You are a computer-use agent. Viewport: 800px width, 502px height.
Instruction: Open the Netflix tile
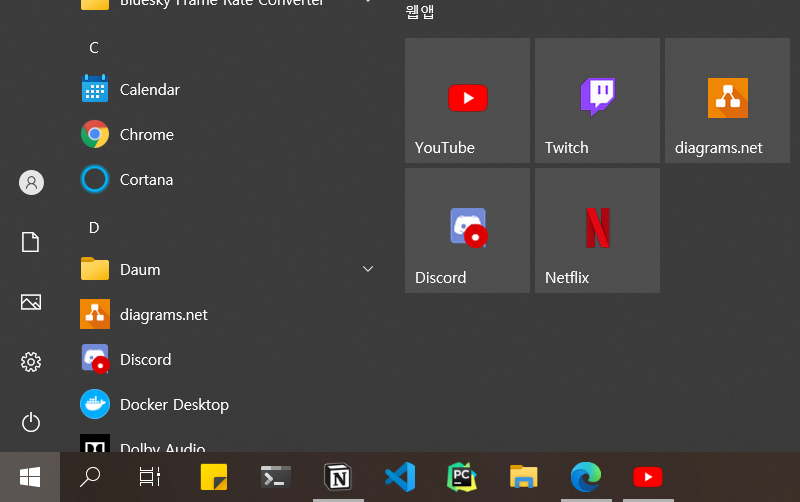[x=597, y=231]
